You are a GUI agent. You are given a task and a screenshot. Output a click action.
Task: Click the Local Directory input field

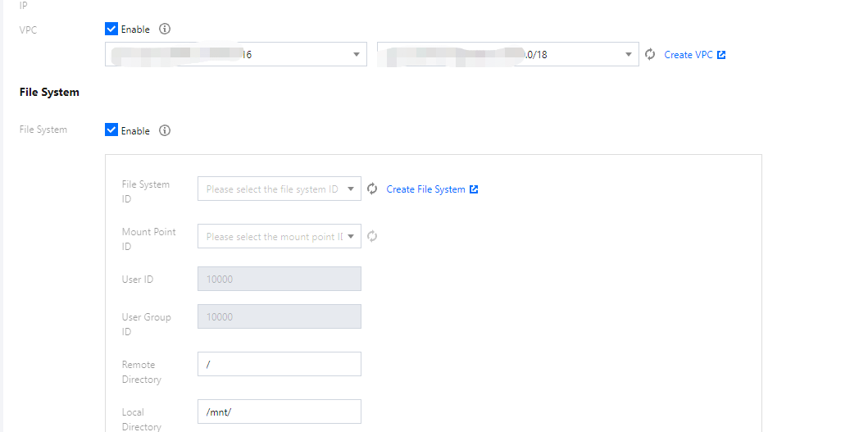coord(279,412)
